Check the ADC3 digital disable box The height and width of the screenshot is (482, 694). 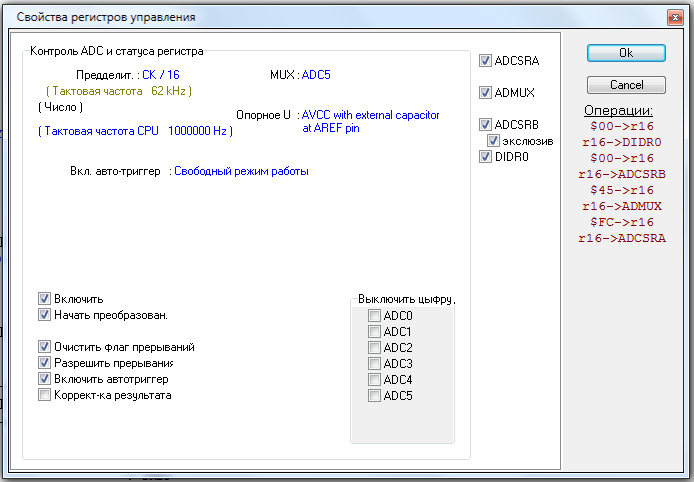pyautogui.click(x=374, y=364)
